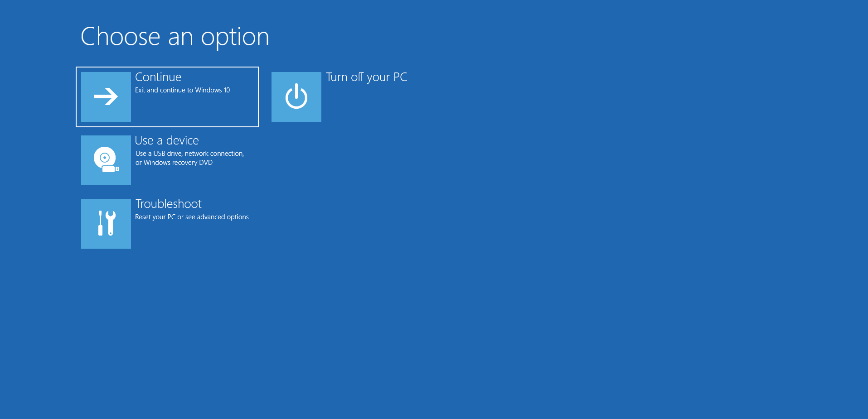Click the Windows recovery DVD description text
The width and height of the screenshot is (868, 419).
174,162
